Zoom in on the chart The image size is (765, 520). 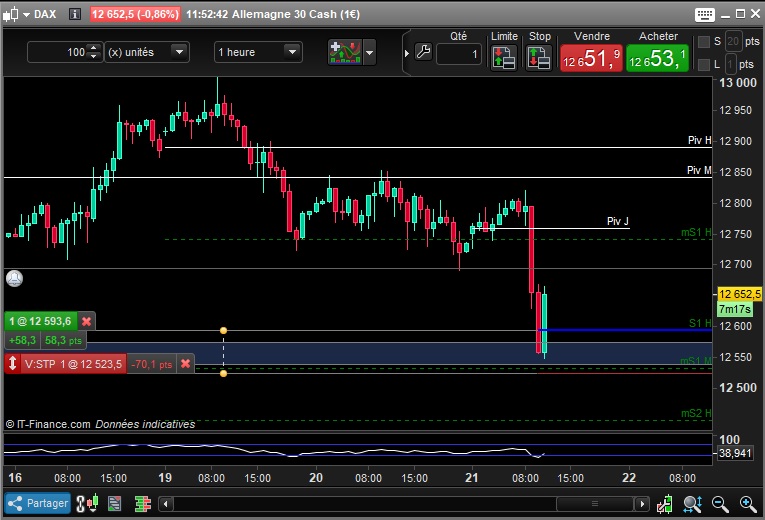[x=748, y=504]
